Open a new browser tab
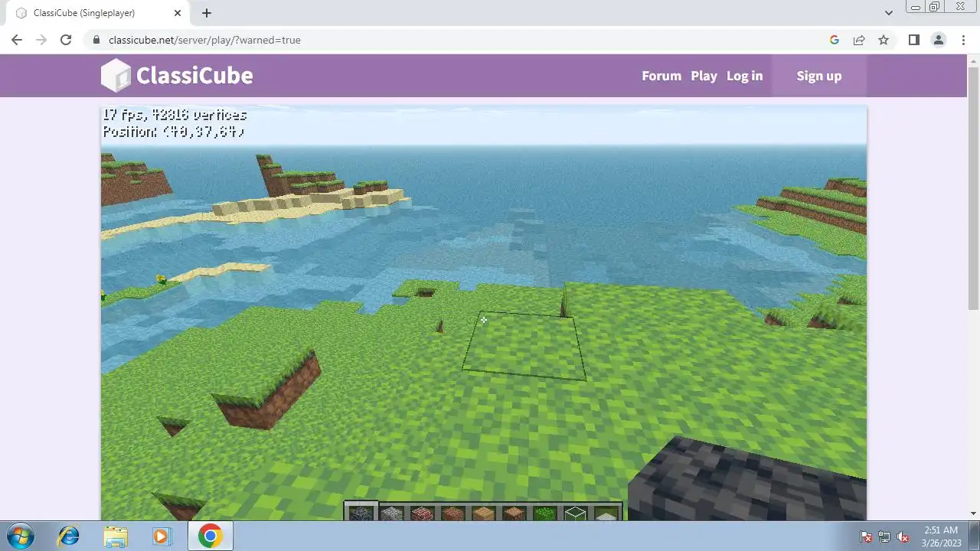This screenshot has width=980, height=551. [207, 13]
